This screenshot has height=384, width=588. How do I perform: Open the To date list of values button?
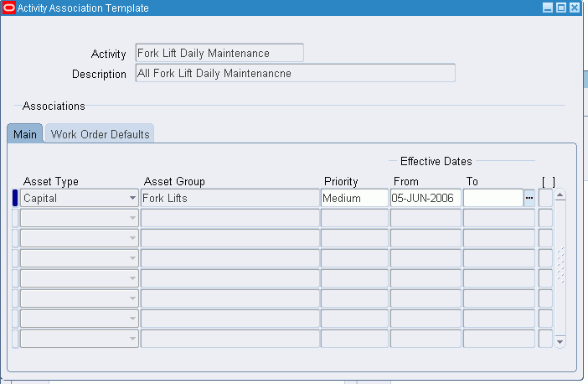point(529,198)
